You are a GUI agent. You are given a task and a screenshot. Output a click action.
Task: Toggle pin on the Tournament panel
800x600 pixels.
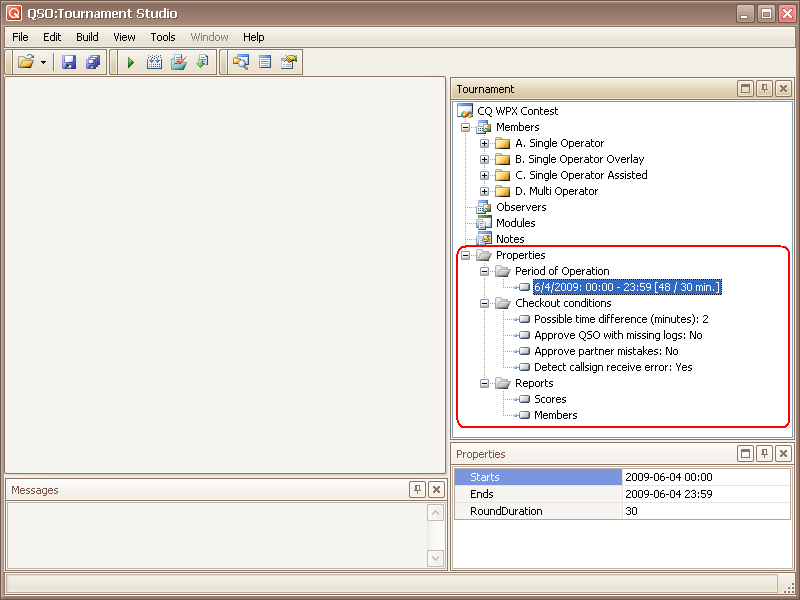(764, 89)
